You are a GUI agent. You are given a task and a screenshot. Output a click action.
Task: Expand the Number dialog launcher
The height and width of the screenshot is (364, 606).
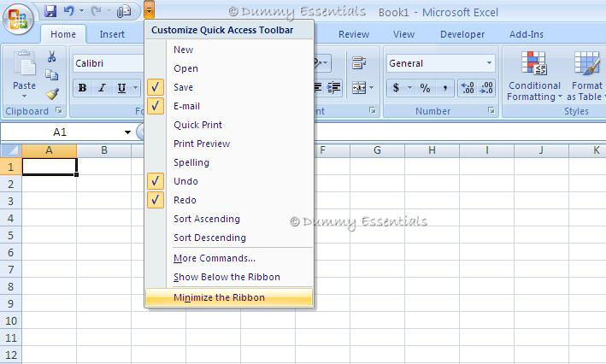click(x=491, y=110)
